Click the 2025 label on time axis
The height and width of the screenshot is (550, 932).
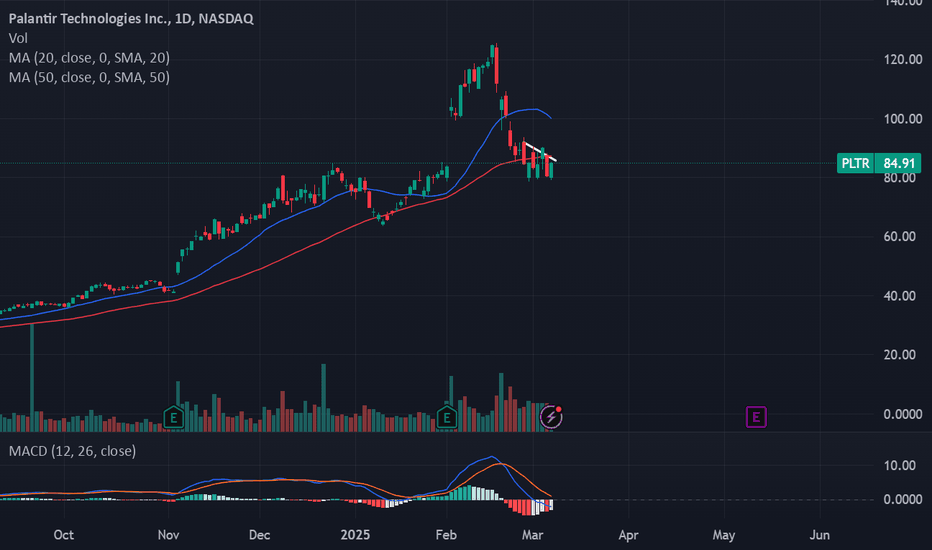pyautogui.click(x=355, y=535)
